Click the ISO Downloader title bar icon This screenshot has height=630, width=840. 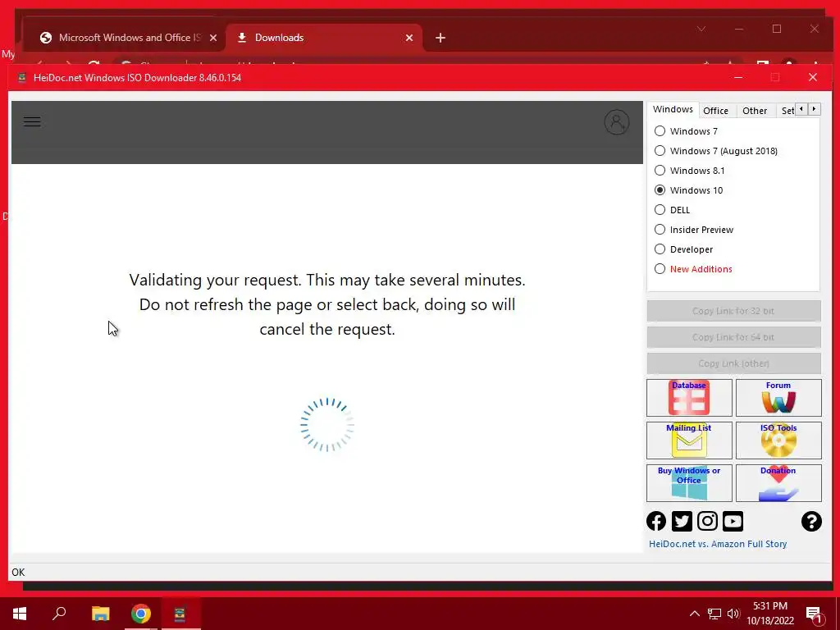click(22, 78)
